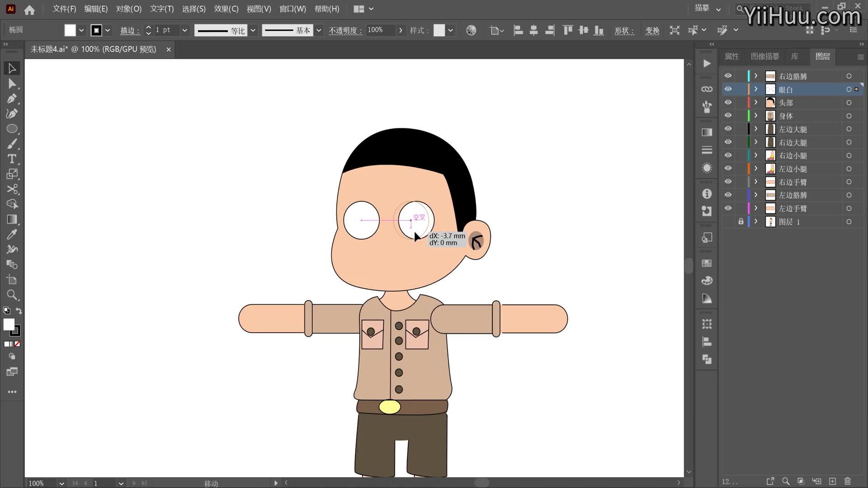Viewport: 868px width, 488px height.
Task: Switch to the 图像描摹 tab
Action: [765, 56]
